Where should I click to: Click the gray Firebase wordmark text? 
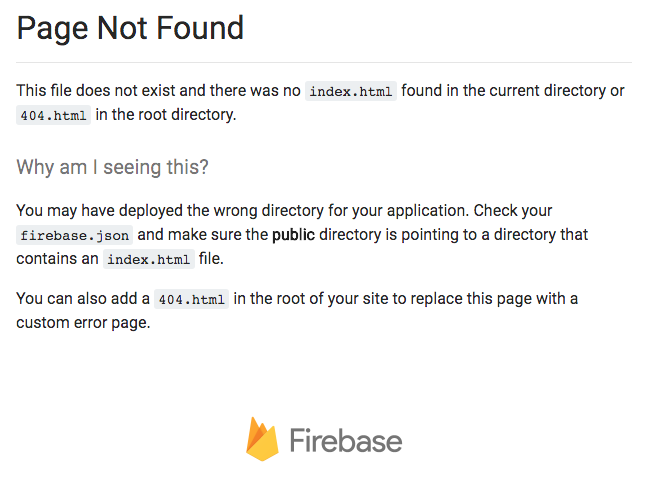345,441
